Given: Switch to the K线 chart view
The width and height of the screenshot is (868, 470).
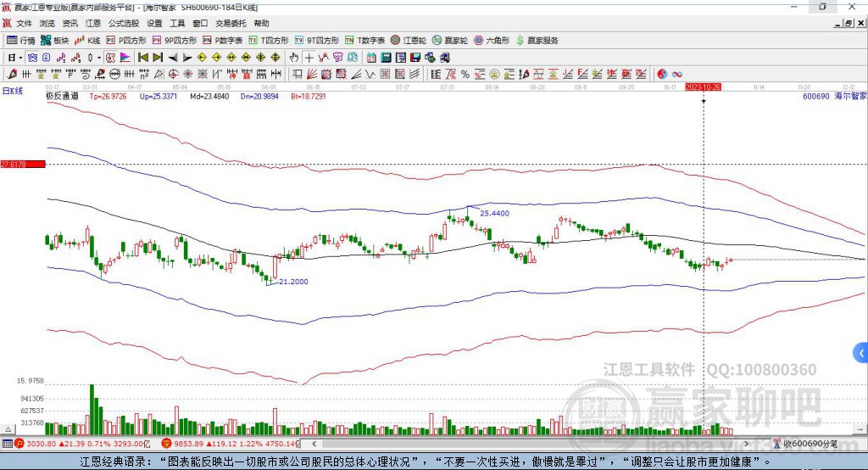Looking at the screenshot, I should coord(87,41).
